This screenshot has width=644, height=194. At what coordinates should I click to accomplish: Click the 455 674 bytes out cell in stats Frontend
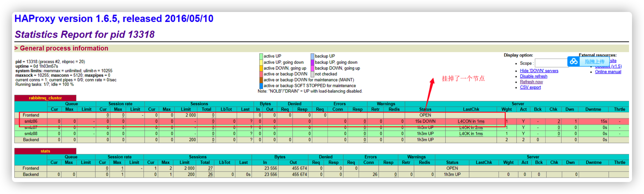293,168
